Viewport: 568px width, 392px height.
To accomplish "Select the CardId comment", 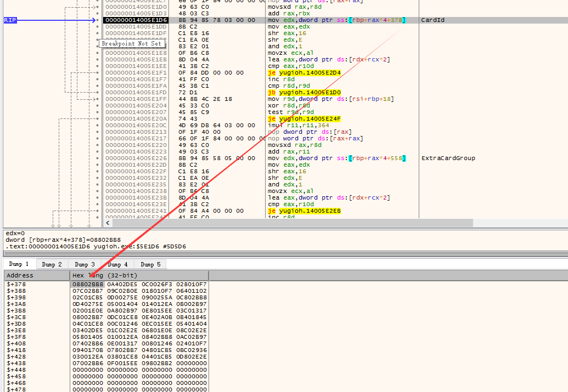I will (x=432, y=20).
